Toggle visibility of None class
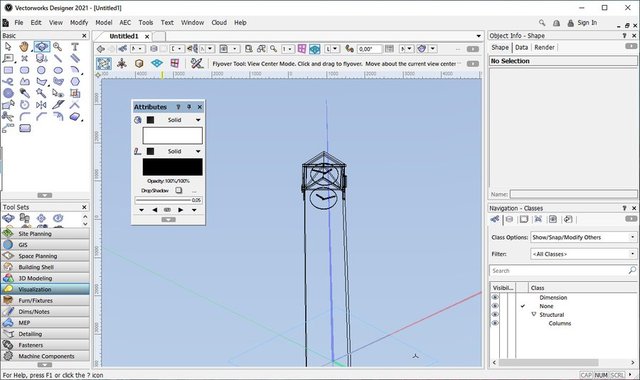This screenshot has height=380, width=640. pyautogui.click(x=495, y=306)
